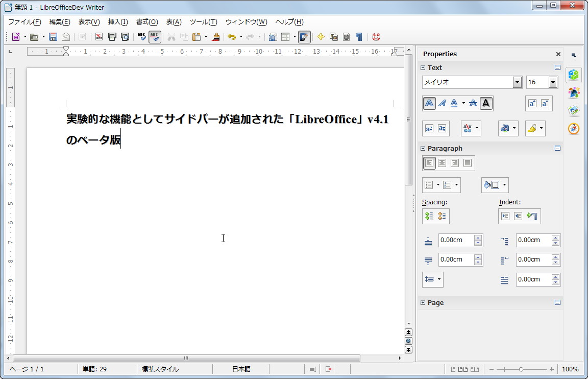
Task: Export the document as PDF
Action: click(x=99, y=36)
